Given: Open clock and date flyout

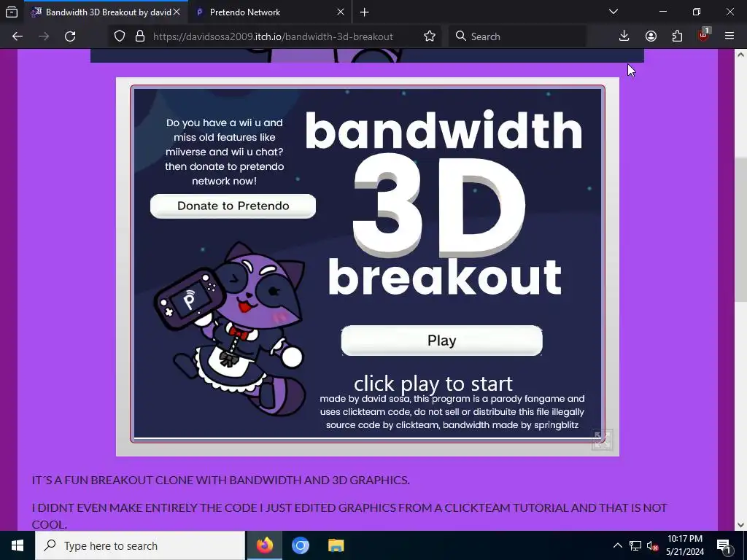Looking at the screenshot, I should (684, 545).
